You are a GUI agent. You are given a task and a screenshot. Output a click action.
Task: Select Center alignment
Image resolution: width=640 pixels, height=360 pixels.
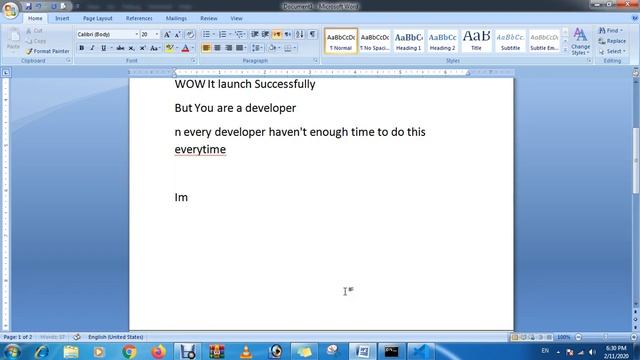pyautogui.click(x=218, y=48)
